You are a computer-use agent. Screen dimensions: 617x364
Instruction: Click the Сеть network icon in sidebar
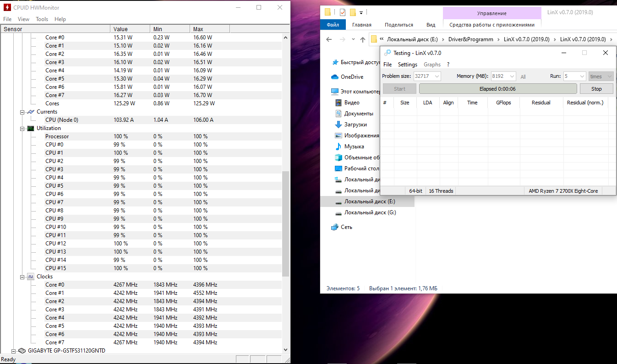pos(335,227)
